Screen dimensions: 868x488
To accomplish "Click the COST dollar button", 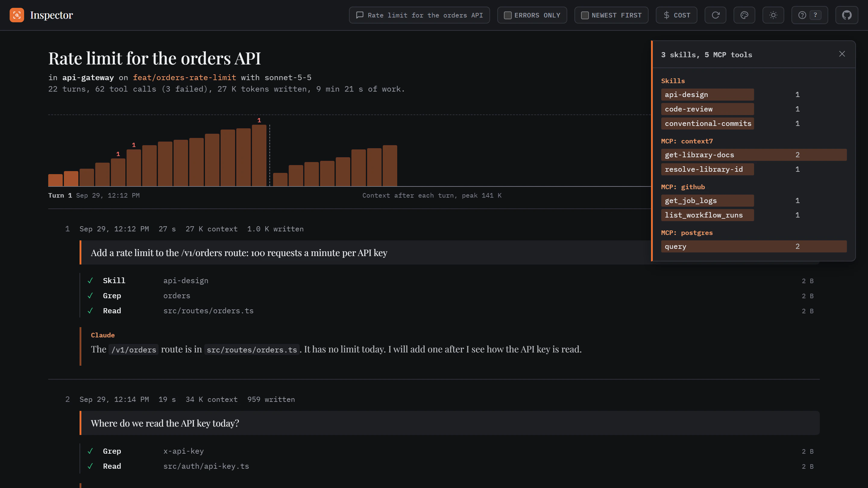I will click(676, 15).
